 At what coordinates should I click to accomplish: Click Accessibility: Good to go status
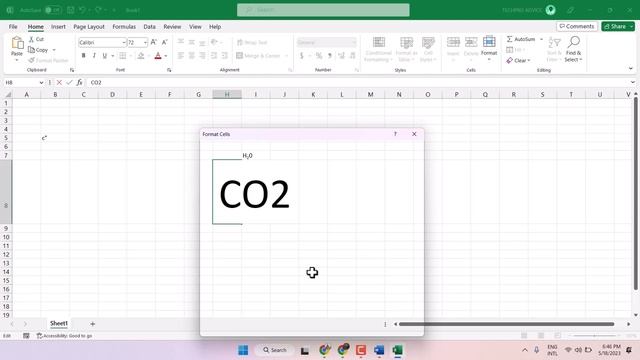[x=64, y=336]
